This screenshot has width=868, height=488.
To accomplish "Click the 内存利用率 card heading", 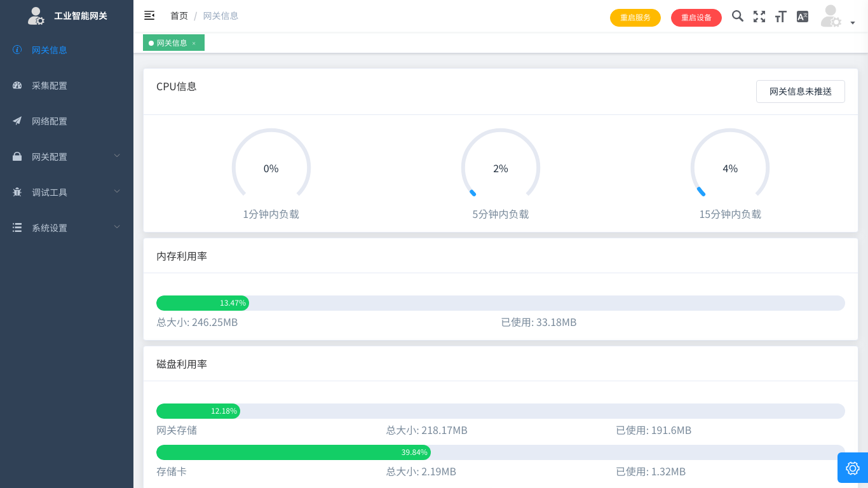I will [182, 256].
